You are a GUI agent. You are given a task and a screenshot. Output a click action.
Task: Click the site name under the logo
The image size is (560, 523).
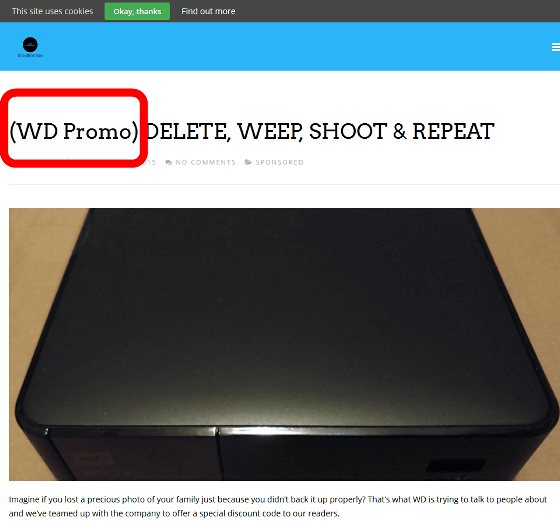[x=30, y=56]
